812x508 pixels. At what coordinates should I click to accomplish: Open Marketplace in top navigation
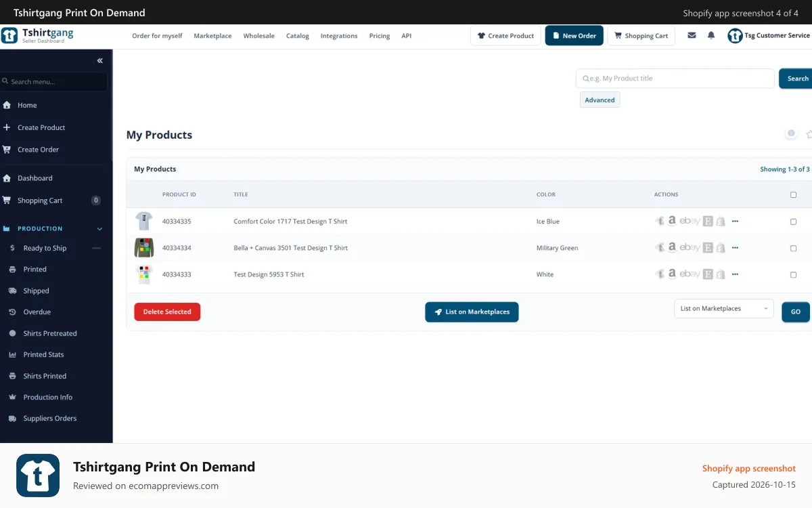click(x=212, y=36)
